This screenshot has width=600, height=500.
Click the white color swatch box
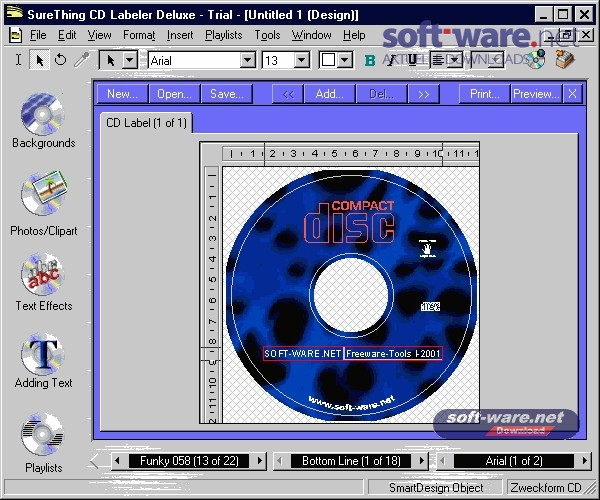coord(328,60)
